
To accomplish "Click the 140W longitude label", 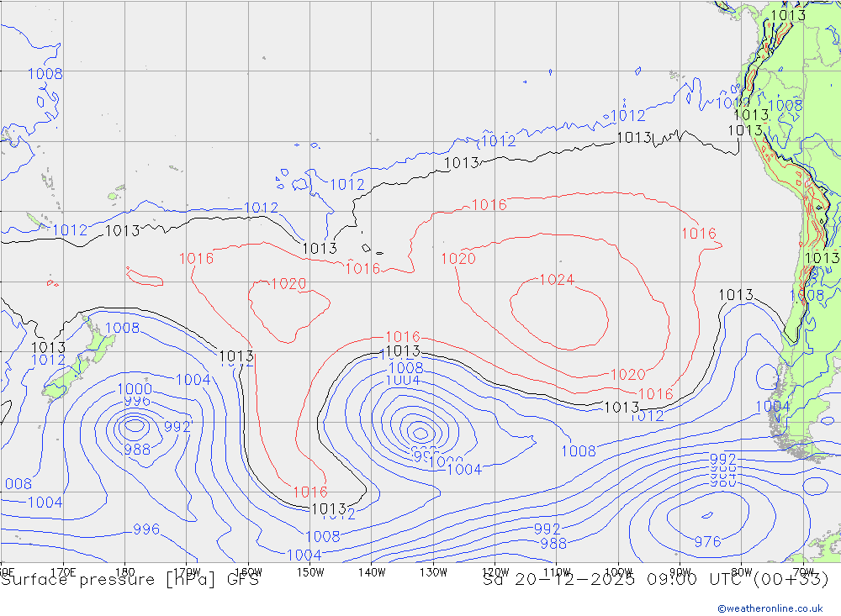I will [x=372, y=572].
